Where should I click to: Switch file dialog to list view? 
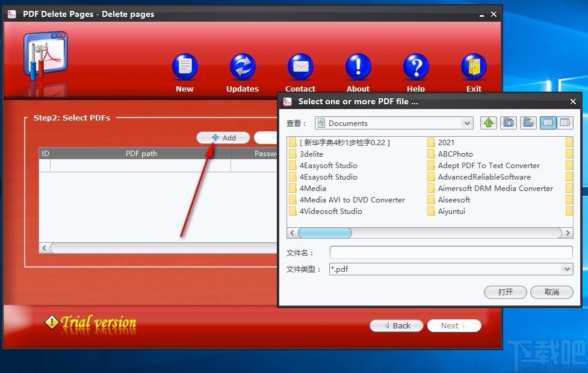tap(548, 123)
